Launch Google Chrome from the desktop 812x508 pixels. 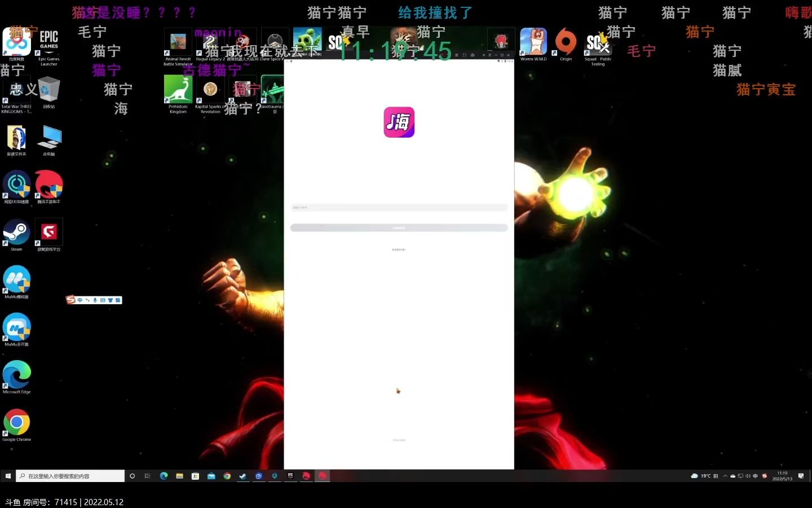click(16, 424)
